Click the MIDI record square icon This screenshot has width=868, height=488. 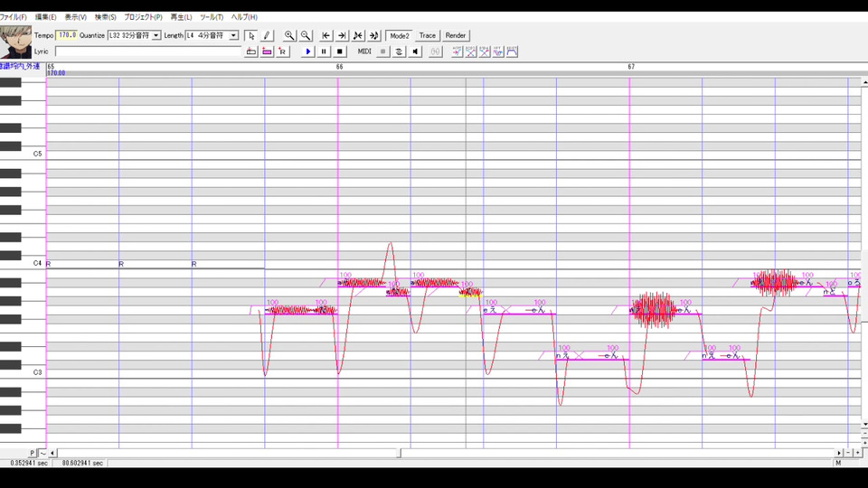click(x=382, y=52)
